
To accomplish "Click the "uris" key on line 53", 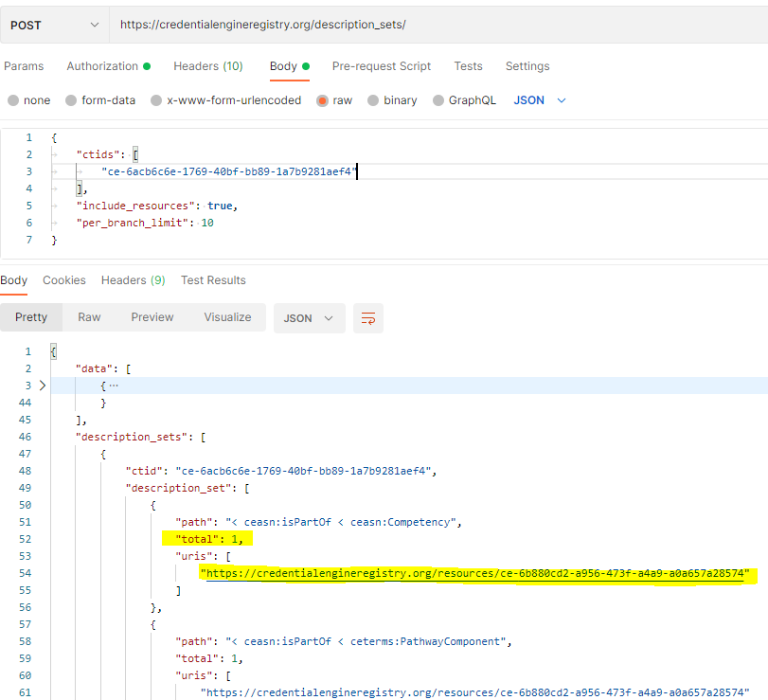I will pyautogui.click(x=194, y=556).
